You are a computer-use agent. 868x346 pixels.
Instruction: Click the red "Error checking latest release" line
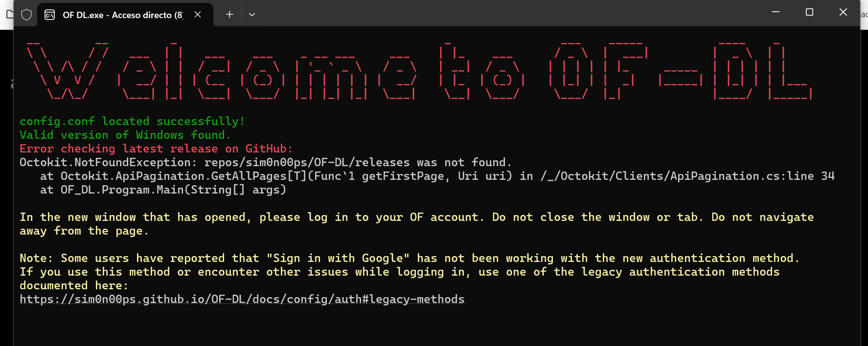[156, 149]
